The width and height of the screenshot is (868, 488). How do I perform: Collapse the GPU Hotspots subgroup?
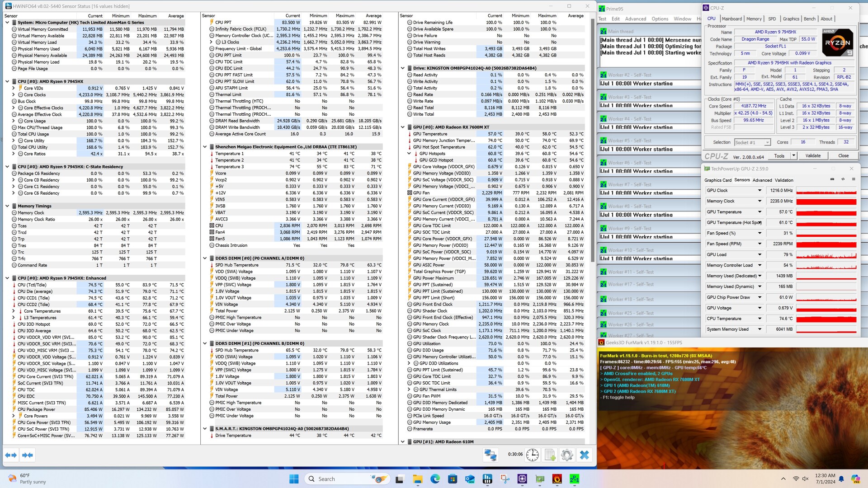click(409, 154)
